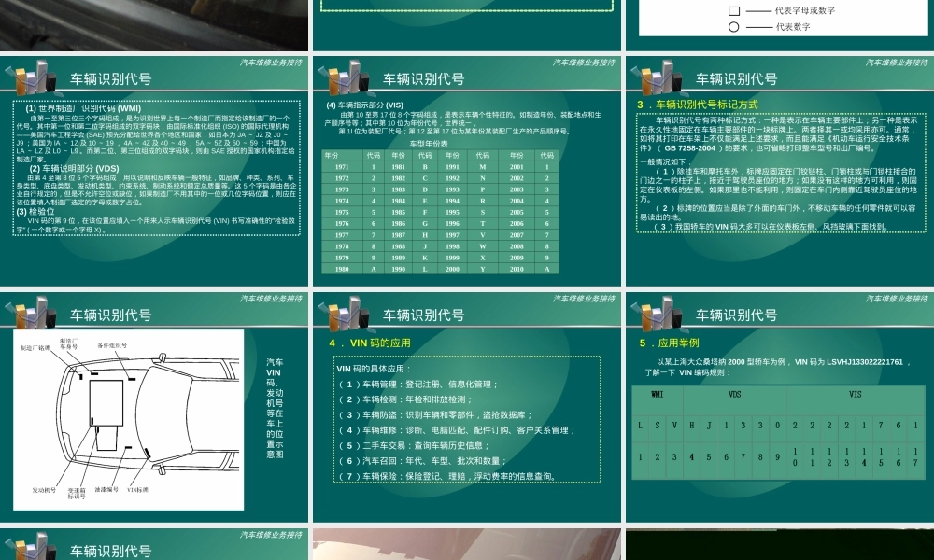Click the 1980 cell in the year table
This screenshot has width=934, height=560.
click(342, 269)
